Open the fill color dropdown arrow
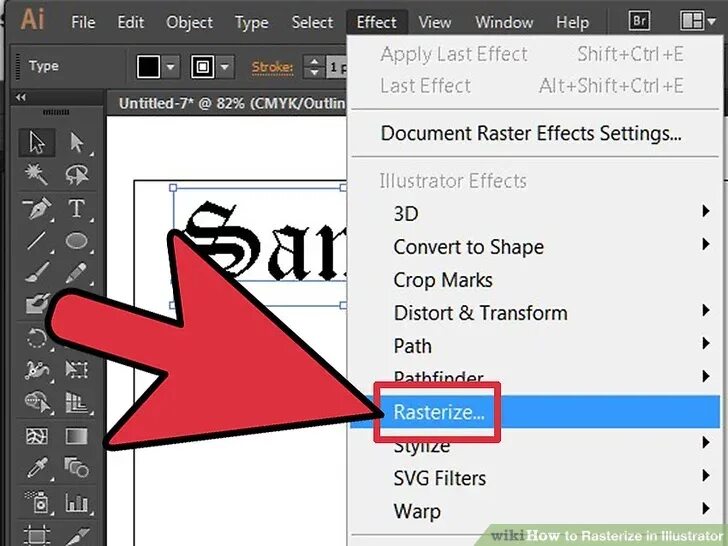The image size is (728, 546). coord(170,67)
